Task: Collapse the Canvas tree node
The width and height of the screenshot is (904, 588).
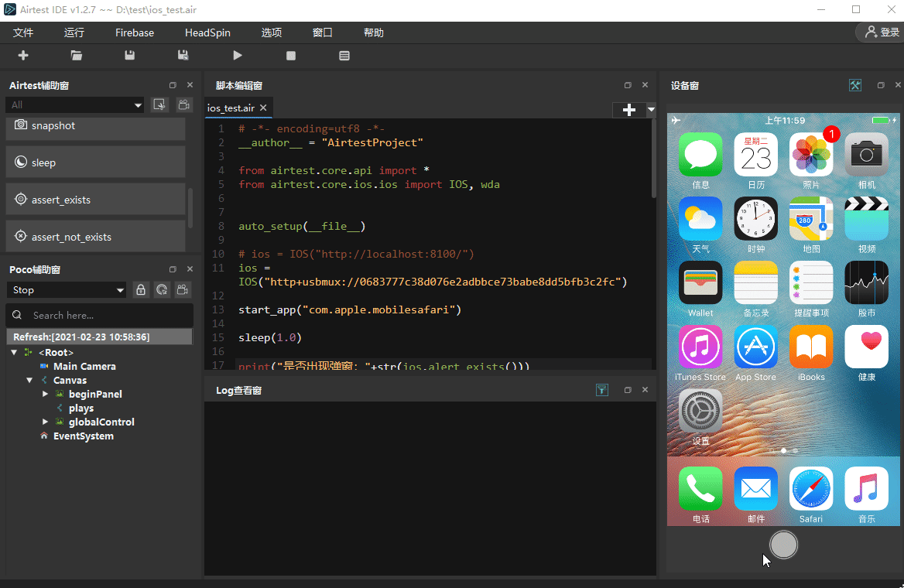Action: pyautogui.click(x=29, y=381)
